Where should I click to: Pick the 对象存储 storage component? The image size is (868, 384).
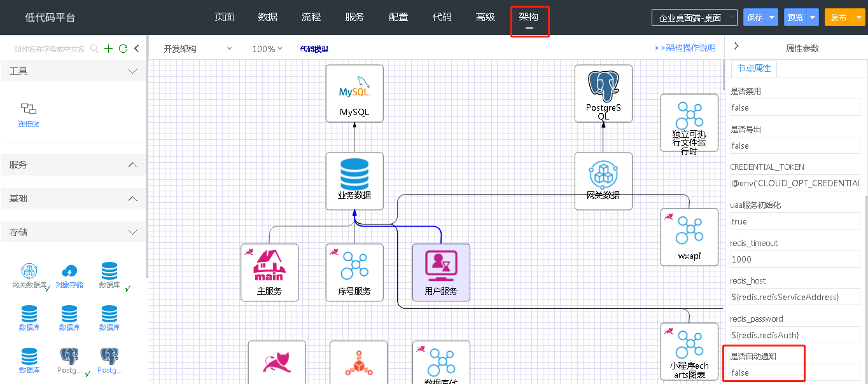tap(69, 276)
